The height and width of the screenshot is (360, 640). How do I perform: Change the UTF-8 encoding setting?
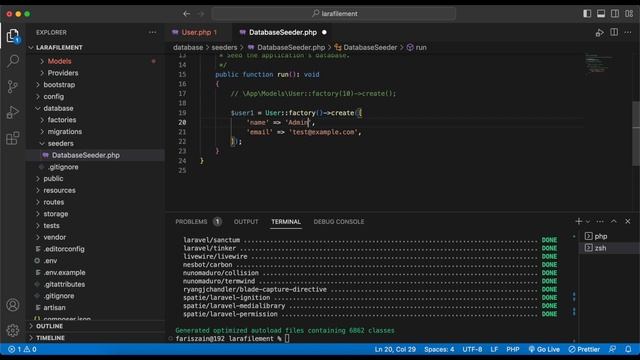pyautogui.click(x=472, y=349)
